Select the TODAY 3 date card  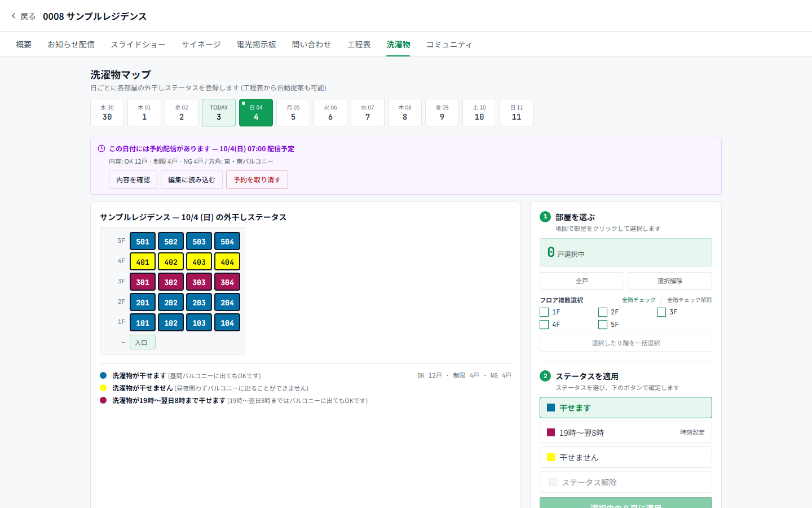[x=219, y=112]
